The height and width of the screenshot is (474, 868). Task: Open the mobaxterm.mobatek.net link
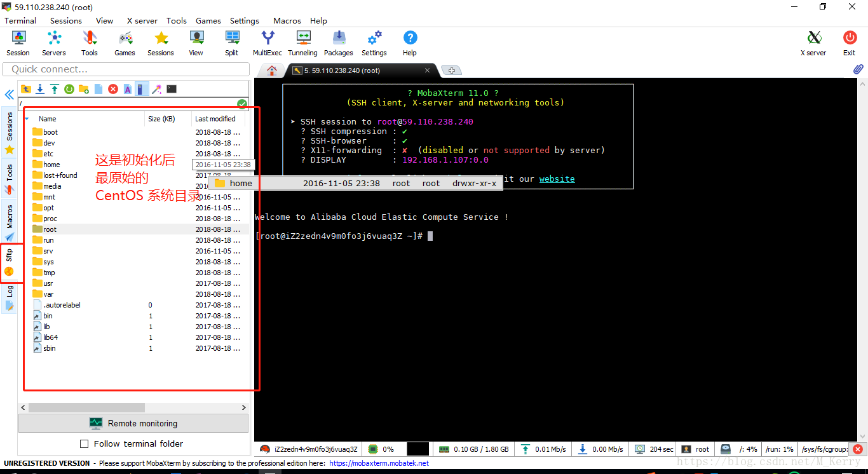(x=379, y=463)
